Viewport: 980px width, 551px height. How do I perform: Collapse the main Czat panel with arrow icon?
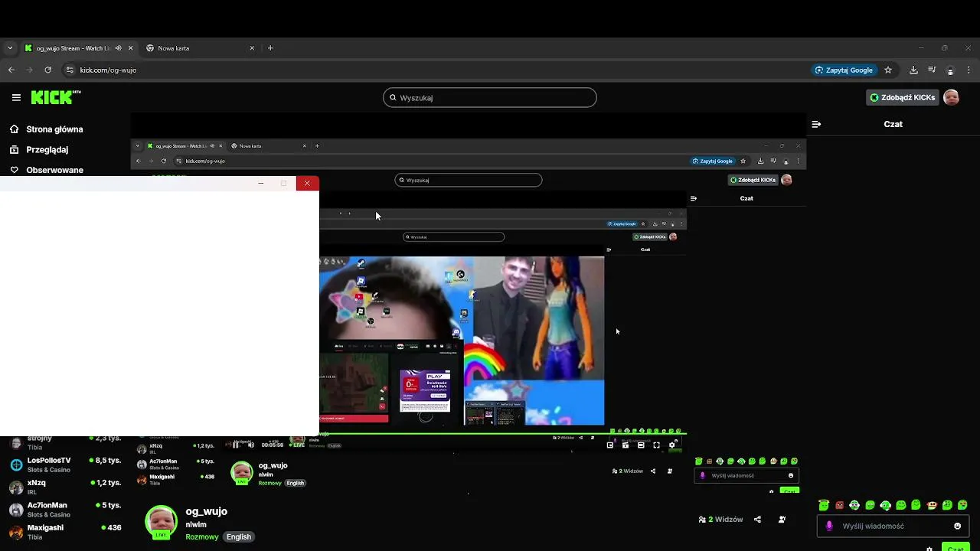click(816, 124)
